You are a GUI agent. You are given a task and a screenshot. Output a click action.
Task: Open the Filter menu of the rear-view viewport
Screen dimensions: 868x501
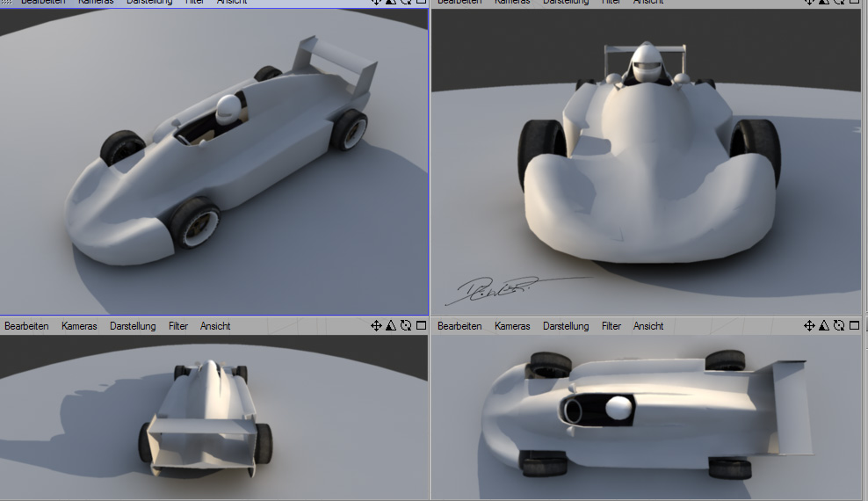178,326
